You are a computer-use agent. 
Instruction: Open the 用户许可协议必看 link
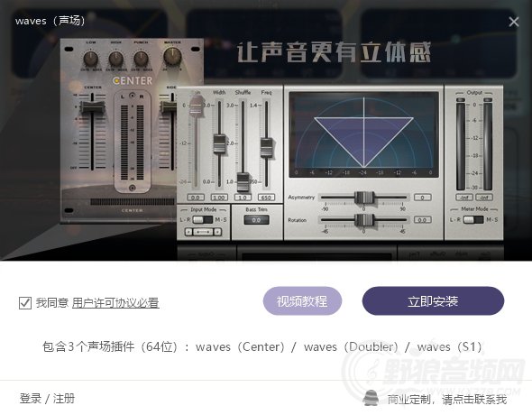[115, 303]
